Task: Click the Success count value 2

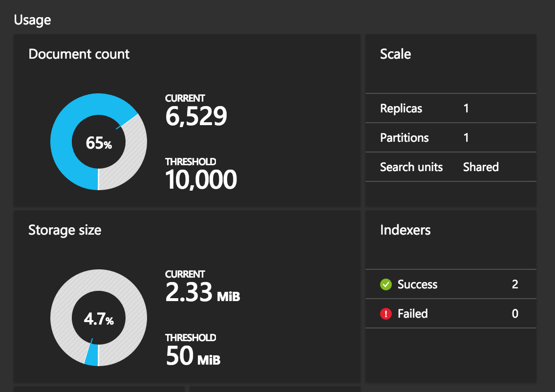Action: 515,284
